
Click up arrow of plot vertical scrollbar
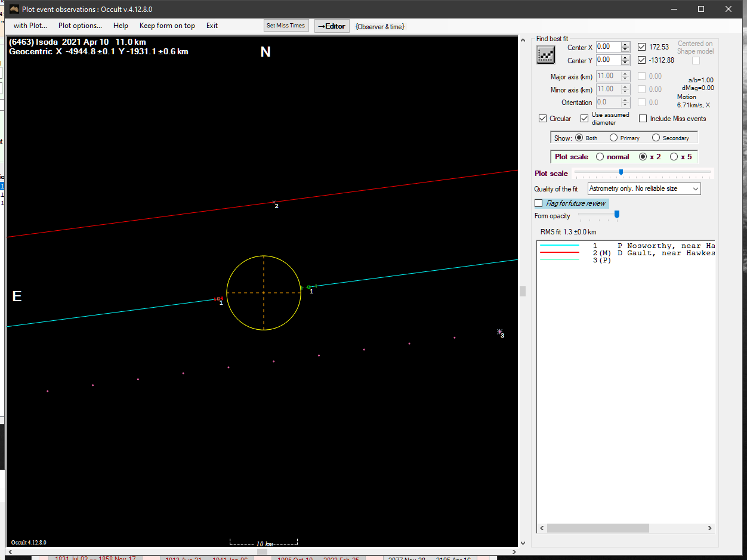523,41
